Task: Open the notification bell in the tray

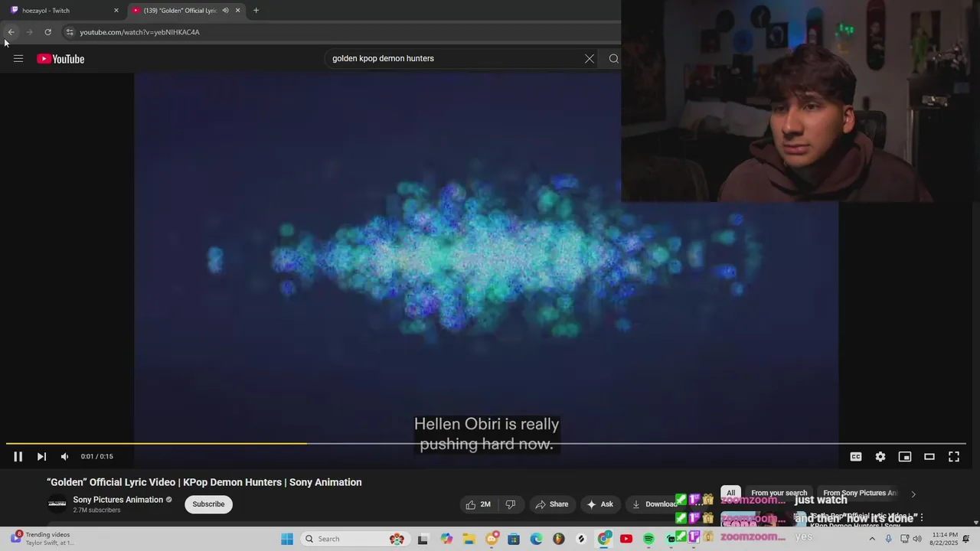Action: [966, 539]
